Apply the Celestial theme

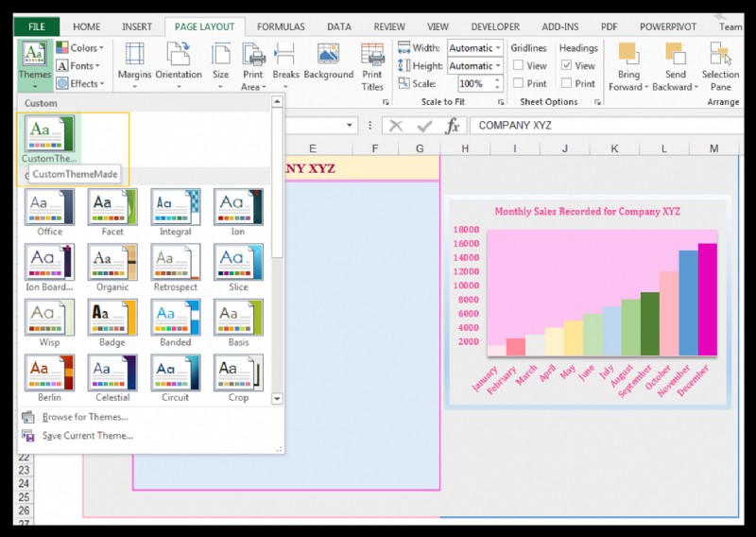(x=112, y=379)
